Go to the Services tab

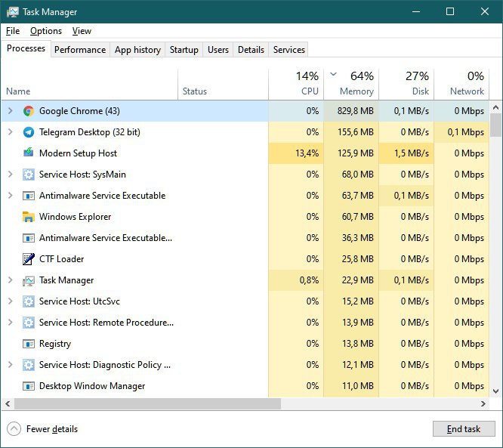[x=289, y=50]
